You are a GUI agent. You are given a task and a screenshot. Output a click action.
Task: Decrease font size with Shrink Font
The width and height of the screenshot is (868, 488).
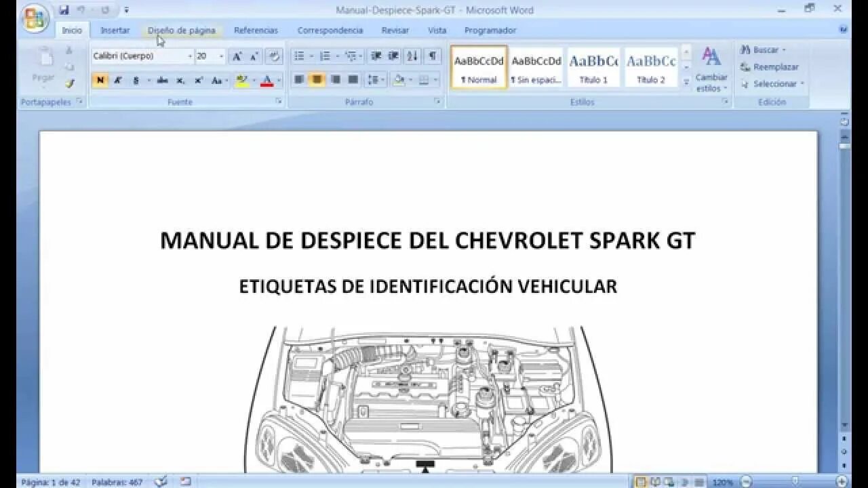point(254,56)
